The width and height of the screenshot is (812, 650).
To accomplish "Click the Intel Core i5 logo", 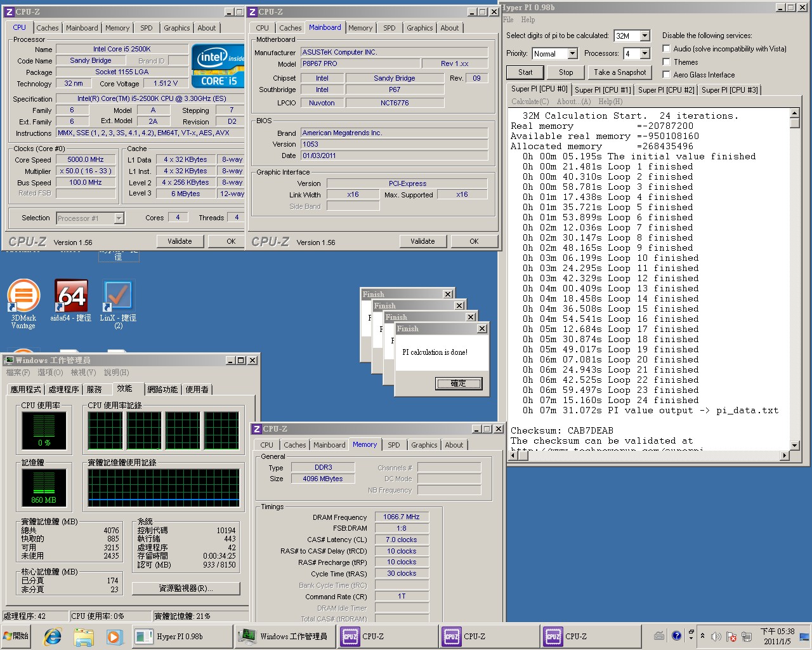I will tap(218, 67).
